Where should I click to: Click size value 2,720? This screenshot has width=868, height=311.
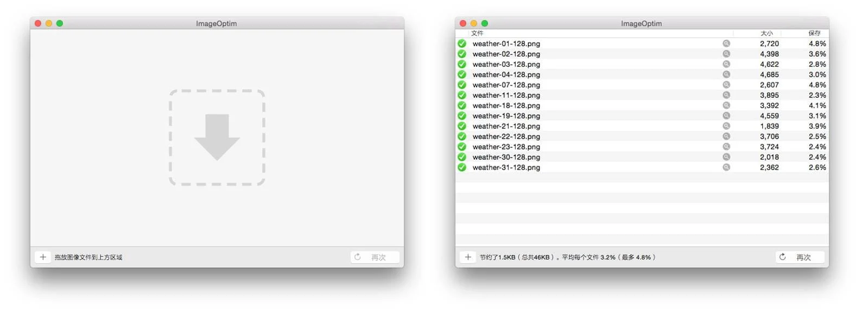coord(769,43)
